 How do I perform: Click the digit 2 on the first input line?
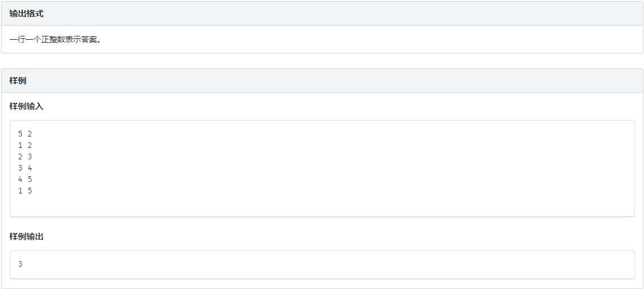[30, 134]
